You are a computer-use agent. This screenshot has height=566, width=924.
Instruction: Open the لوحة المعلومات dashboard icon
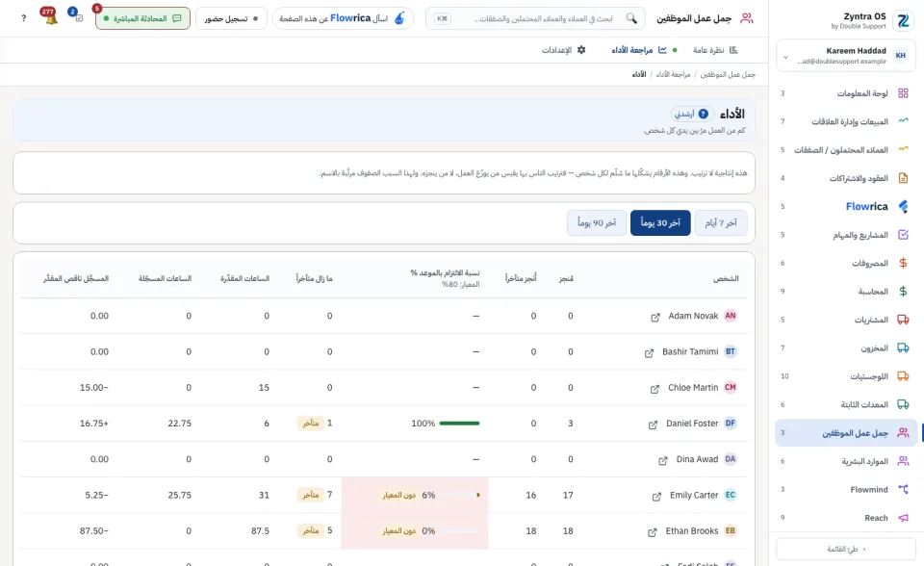coord(903,93)
